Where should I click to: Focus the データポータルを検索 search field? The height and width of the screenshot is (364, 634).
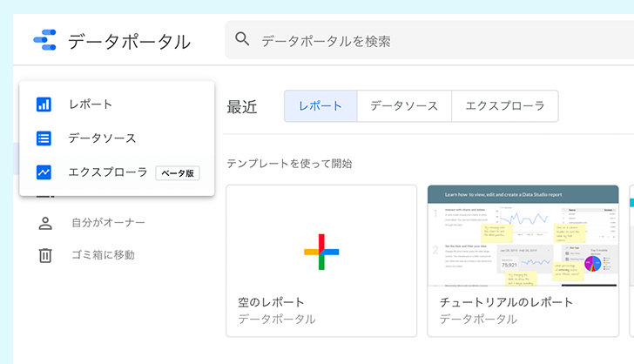pos(429,40)
